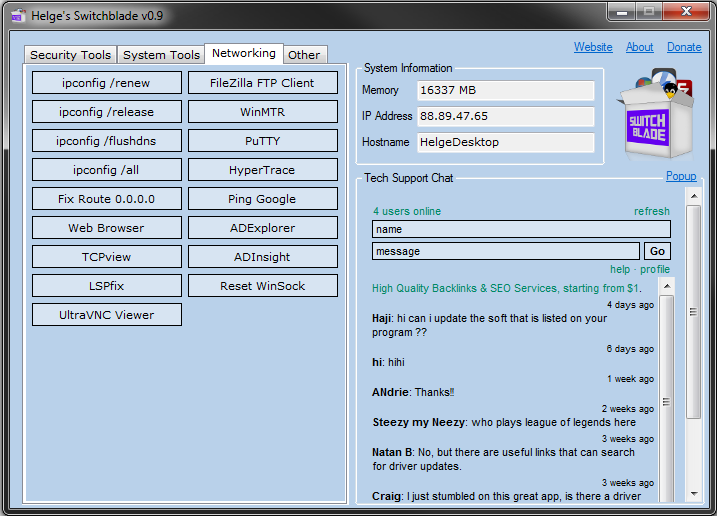Viewport: 717px width, 516px height.
Task: Click into the chat name field
Action: tap(521, 229)
